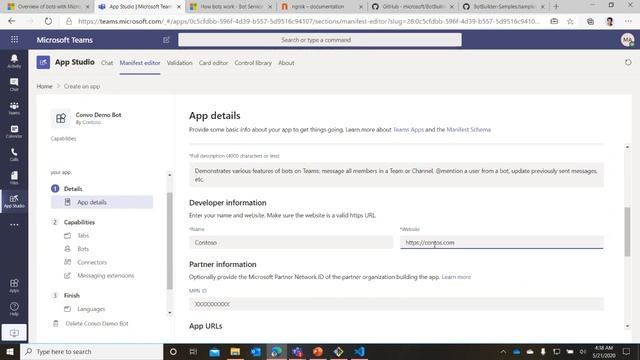The height and width of the screenshot is (360, 640).
Task: Open the Microsoft 365 app launcher grid
Action: pyautogui.click(x=14, y=40)
